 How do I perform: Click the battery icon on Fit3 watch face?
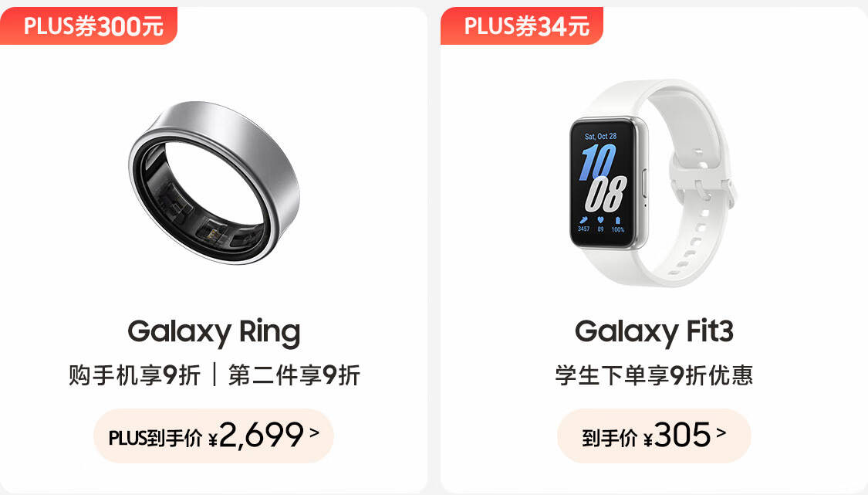(x=618, y=220)
